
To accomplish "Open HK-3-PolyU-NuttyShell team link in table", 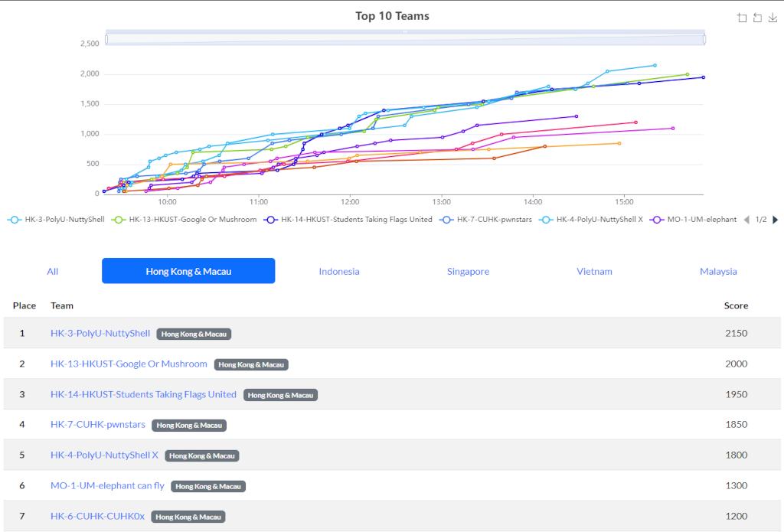I will pyautogui.click(x=100, y=333).
